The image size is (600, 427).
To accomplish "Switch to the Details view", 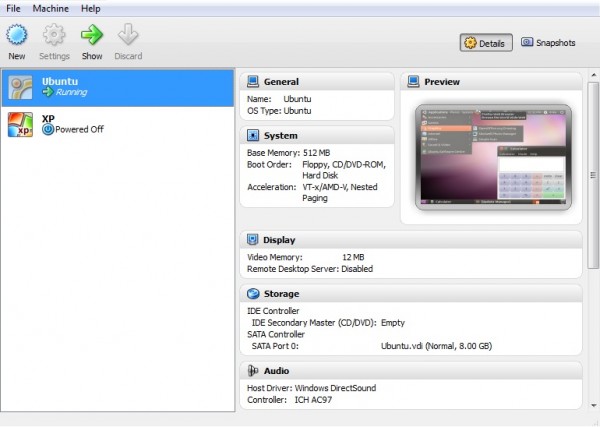I will click(486, 43).
